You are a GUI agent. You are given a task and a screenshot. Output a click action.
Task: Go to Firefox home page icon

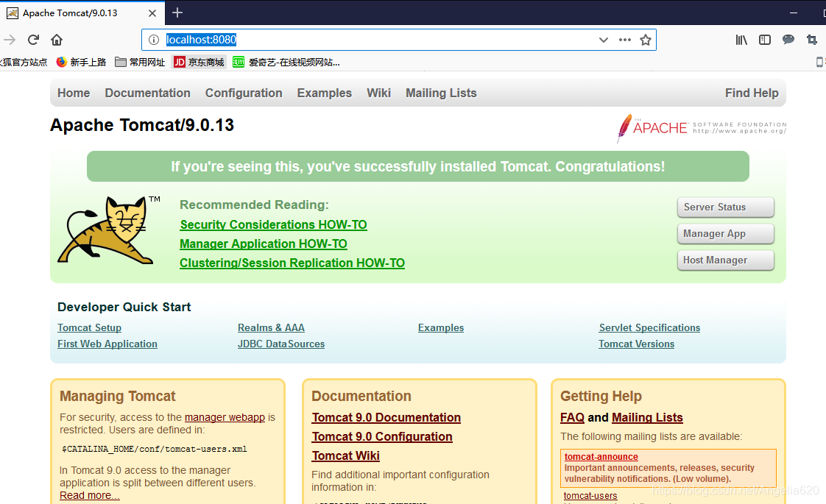click(57, 40)
